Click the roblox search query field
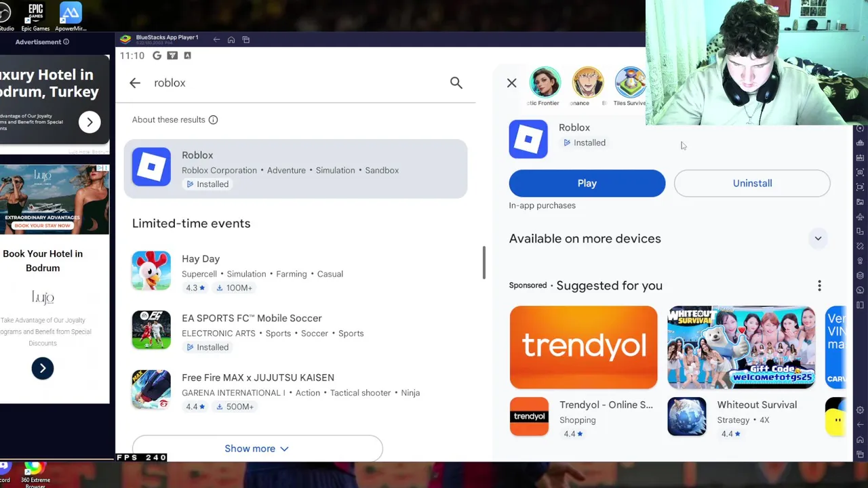The width and height of the screenshot is (868, 488). pyautogui.click(x=294, y=83)
